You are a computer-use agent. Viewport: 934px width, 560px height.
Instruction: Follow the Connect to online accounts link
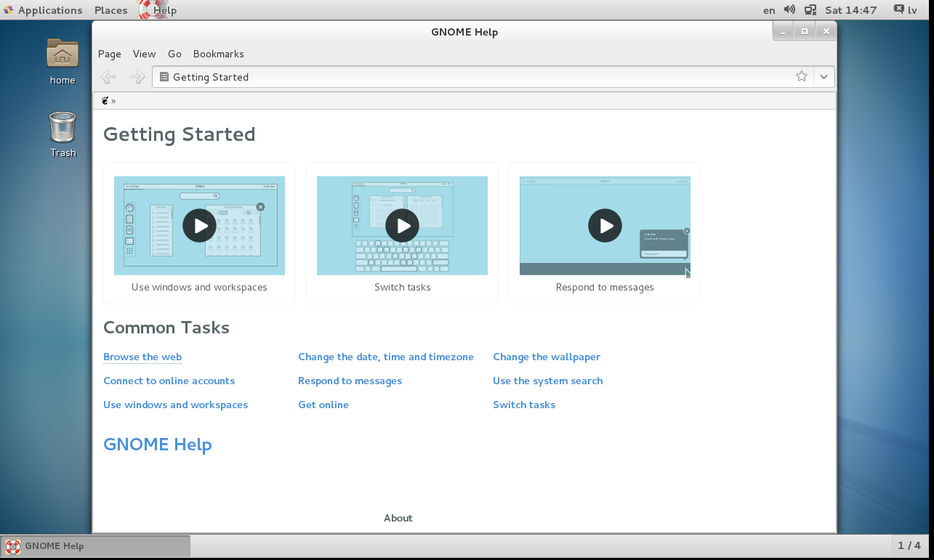click(169, 381)
